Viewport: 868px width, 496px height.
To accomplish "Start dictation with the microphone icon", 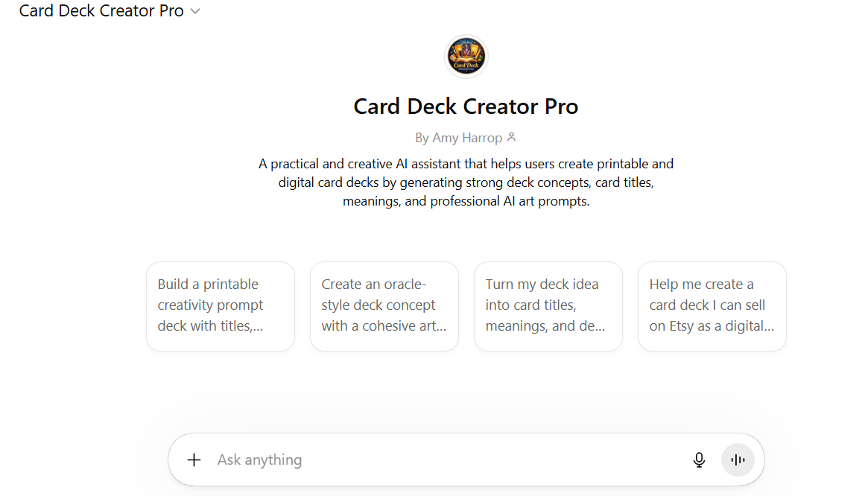I will click(699, 460).
